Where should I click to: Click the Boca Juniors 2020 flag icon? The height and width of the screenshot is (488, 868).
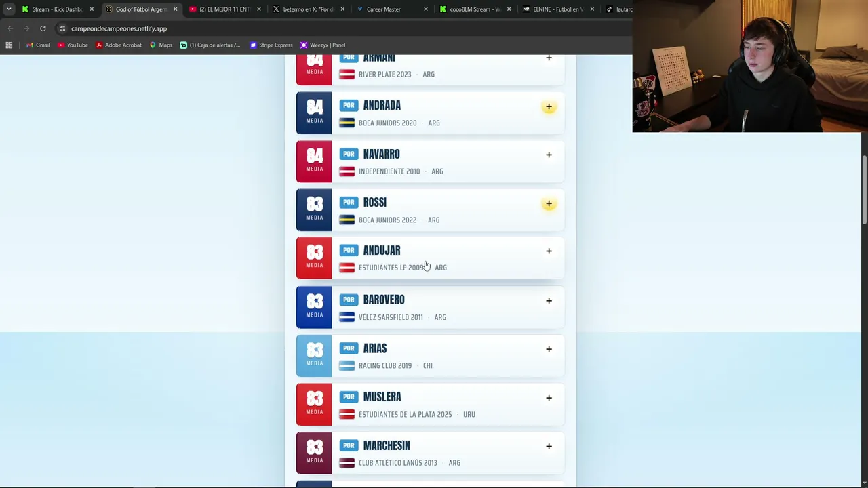pos(347,123)
